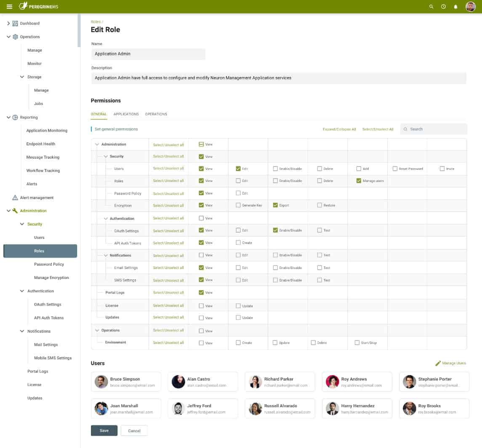The image size is (482, 448).
Task: Collapse sidebar Notifications chevron
Action: coord(22,331)
